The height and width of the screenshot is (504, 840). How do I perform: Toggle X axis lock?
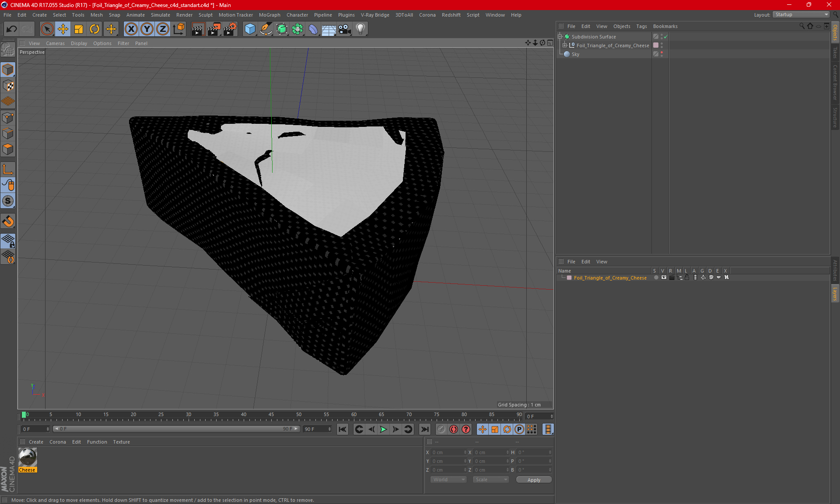point(131,29)
